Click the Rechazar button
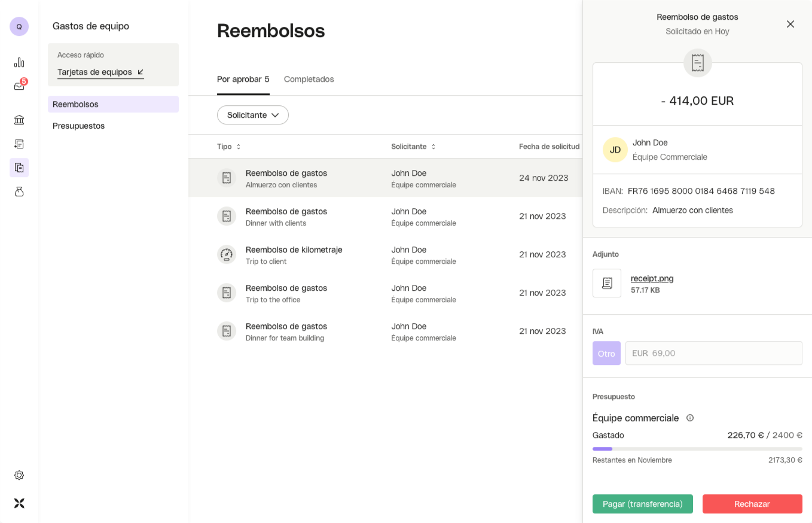This screenshot has width=812, height=523. click(752, 504)
